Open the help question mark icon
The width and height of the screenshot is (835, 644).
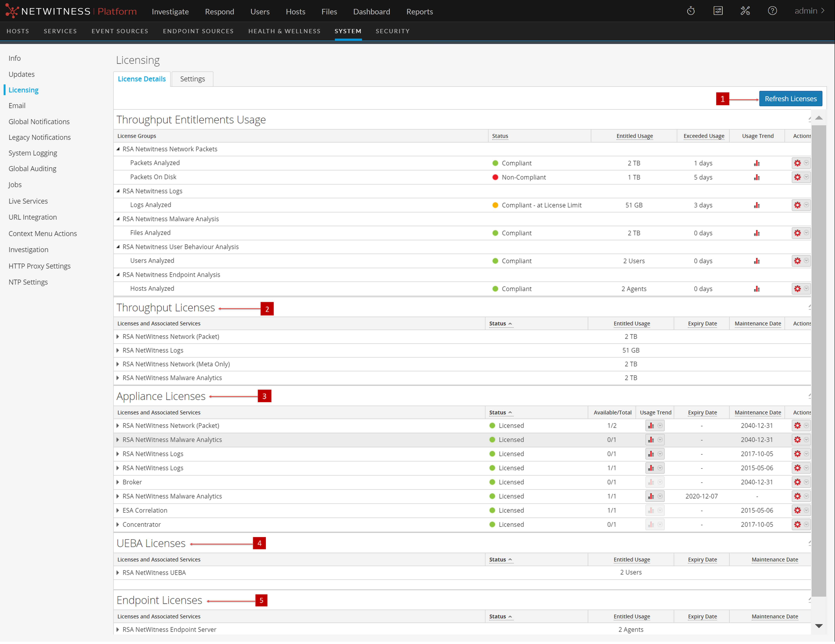(x=772, y=11)
